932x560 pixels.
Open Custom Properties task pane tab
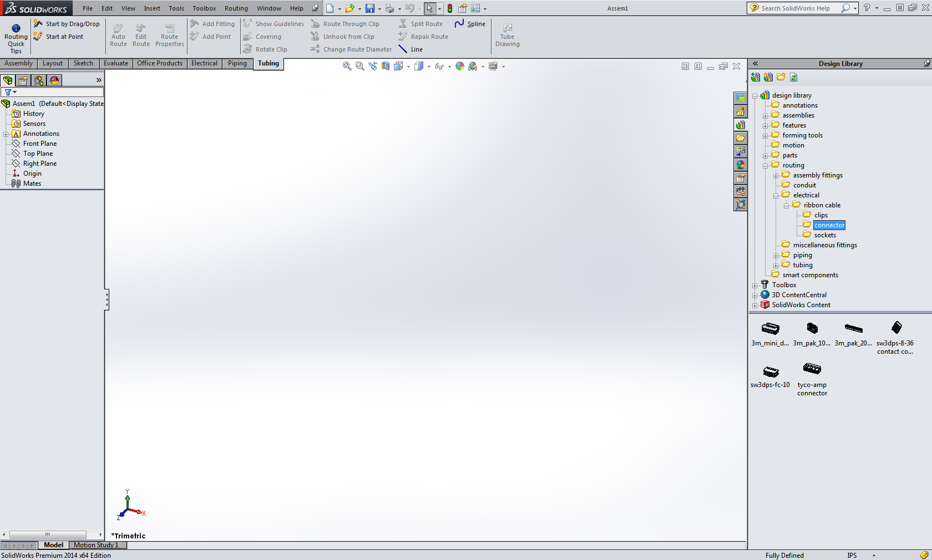tap(741, 178)
